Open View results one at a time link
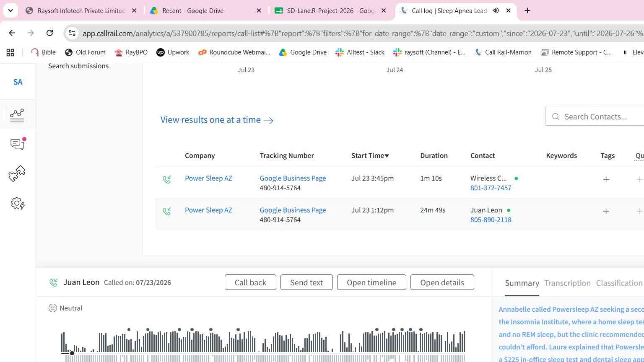The height and width of the screenshot is (362, 644). click(x=217, y=120)
